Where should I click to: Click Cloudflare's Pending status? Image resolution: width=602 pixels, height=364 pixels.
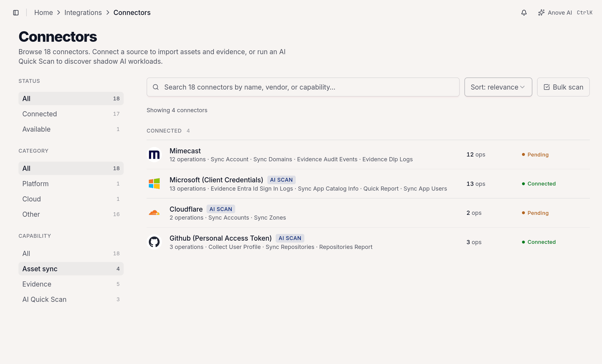535,213
